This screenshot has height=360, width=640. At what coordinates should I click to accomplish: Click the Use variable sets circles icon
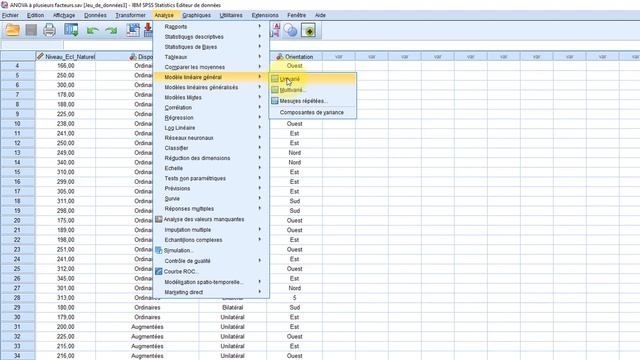point(290,30)
